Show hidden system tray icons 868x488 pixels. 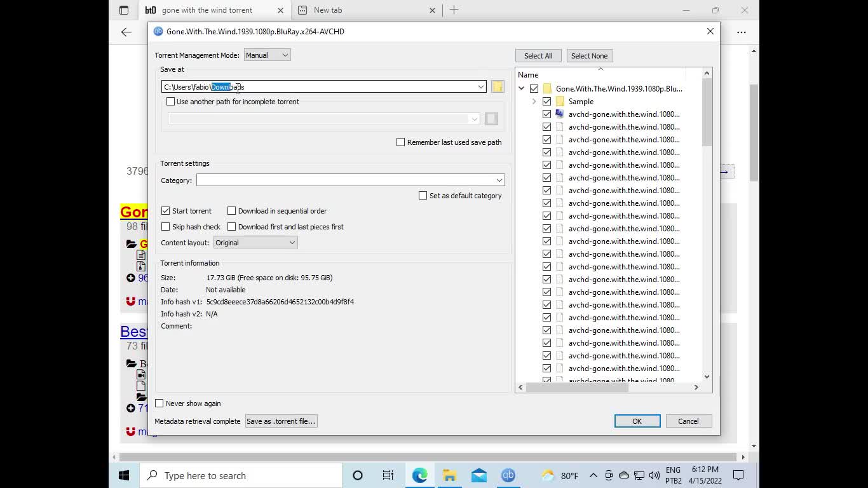tap(593, 475)
